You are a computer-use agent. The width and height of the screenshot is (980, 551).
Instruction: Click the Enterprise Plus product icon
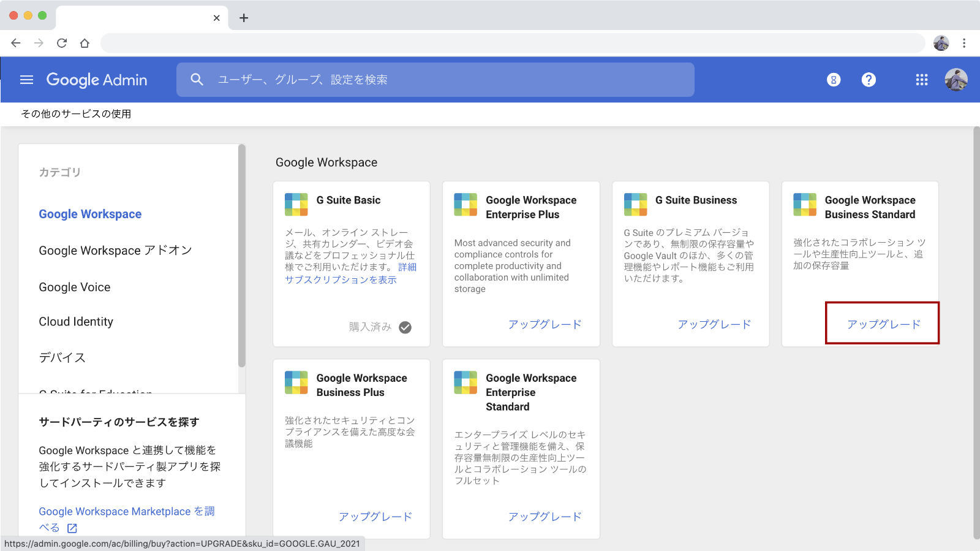point(466,205)
